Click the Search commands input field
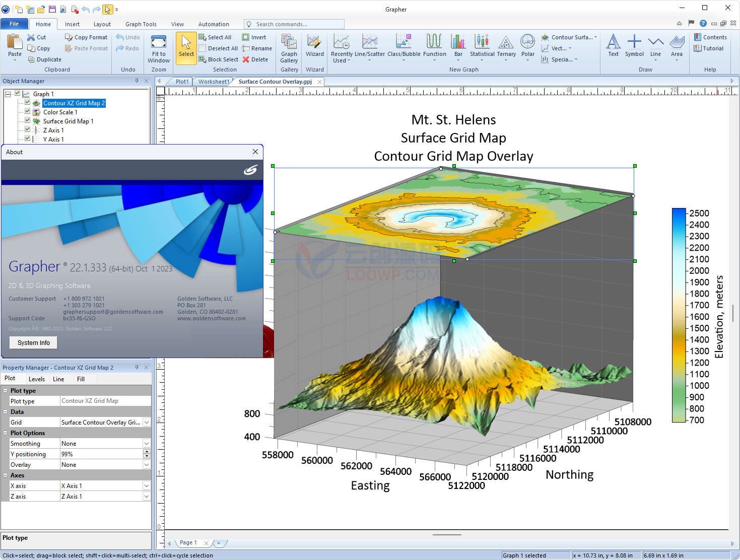 coord(294,24)
